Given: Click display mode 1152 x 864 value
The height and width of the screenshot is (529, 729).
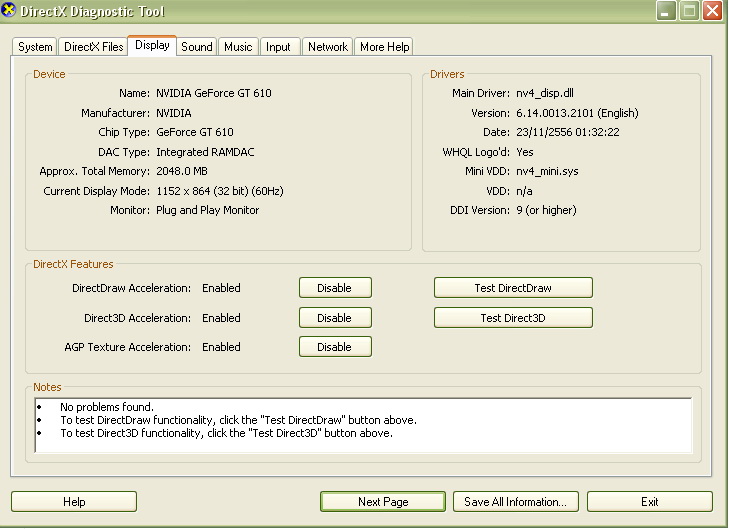Looking at the screenshot, I should 220,191.
